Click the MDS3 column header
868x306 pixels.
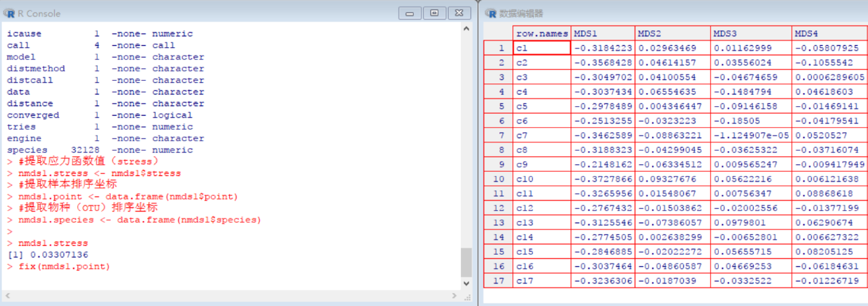click(x=751, y=34)
